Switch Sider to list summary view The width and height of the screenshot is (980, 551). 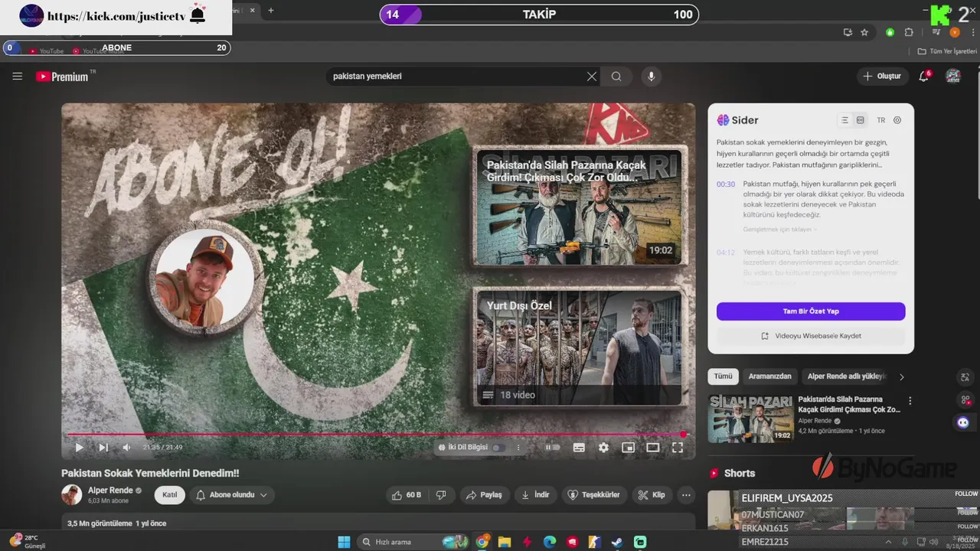[x=844, y=120]
